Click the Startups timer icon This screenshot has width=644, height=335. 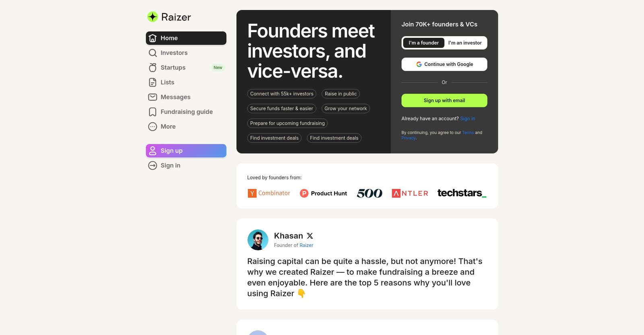click(x=152, y=68)
